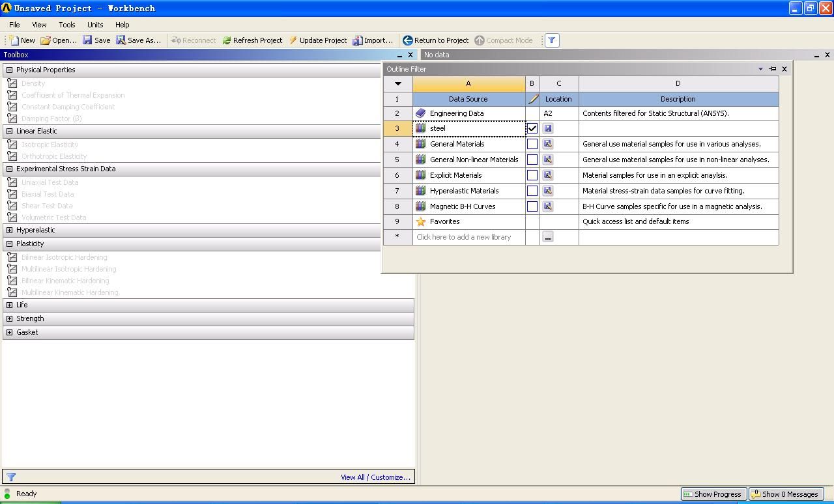
Task: Select the Engineering Data source cell
Action: (x=468, y=113)
